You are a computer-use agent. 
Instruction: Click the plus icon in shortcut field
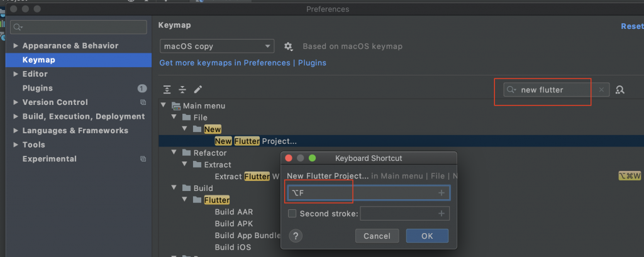[x=441, y=193]
